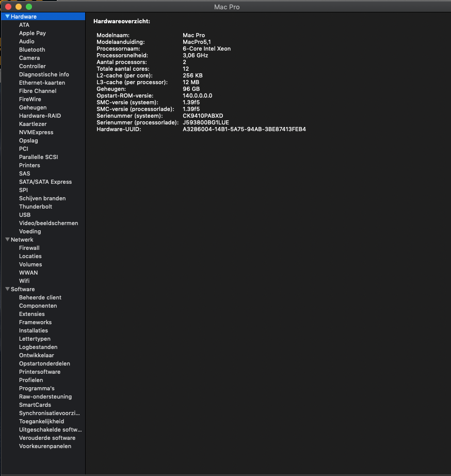Select Profielen item
This screenshot has width=451, height=476.
31,380
